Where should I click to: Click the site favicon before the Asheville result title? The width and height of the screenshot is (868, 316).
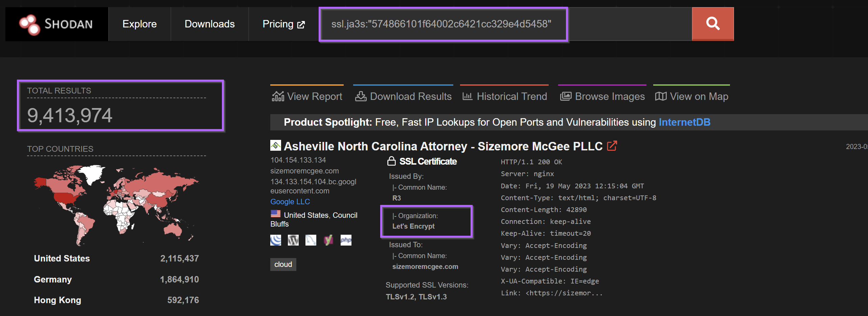tap(276, 146)
